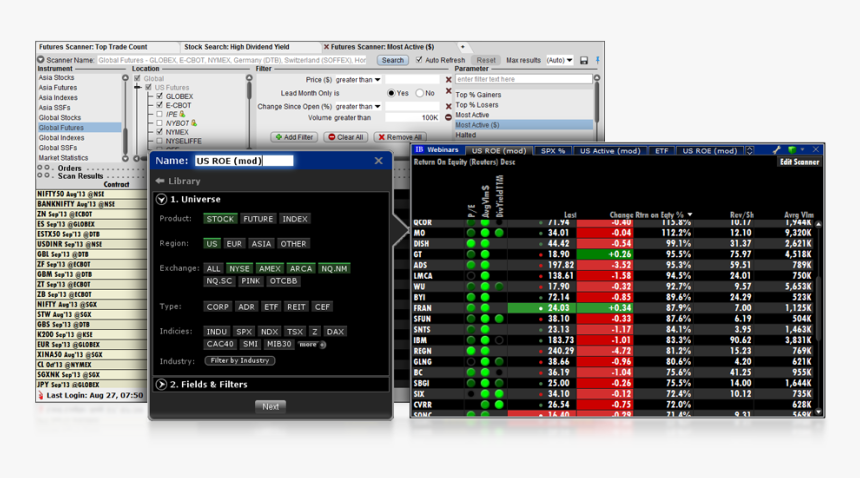Open Change Since Open greater than dropdown

point(377,106)
